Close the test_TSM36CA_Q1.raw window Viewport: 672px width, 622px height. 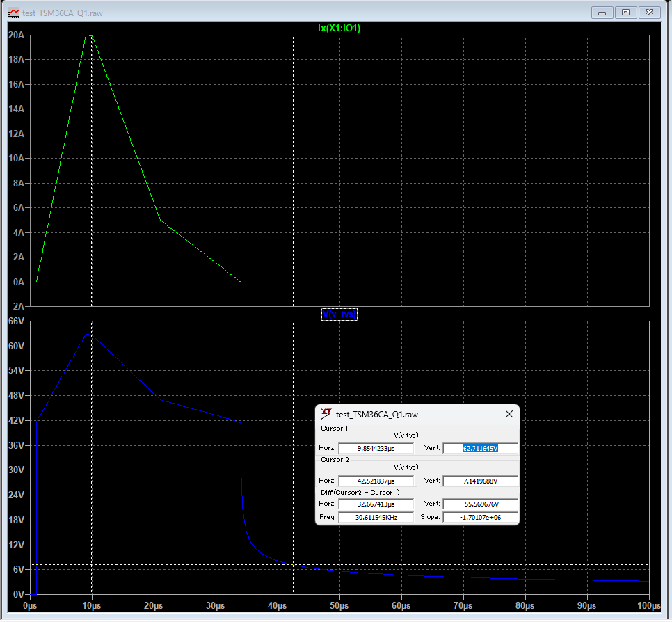(649, 13)
